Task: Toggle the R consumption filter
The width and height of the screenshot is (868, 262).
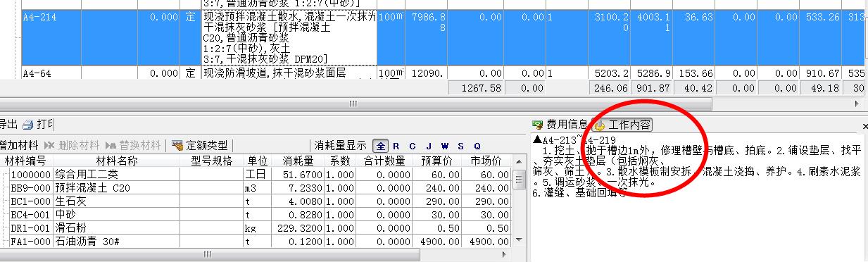Action: click(x=396, y=146)
